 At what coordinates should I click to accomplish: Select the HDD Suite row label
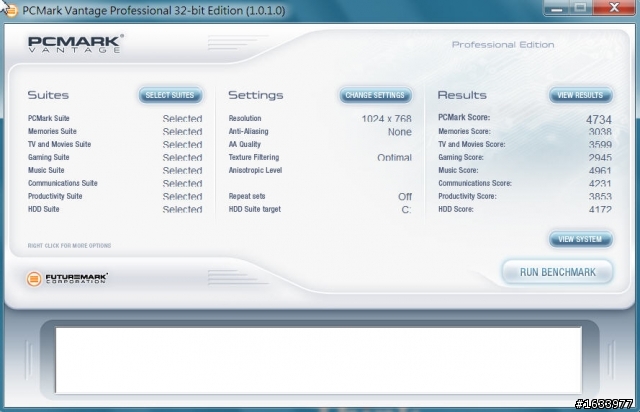44,209
